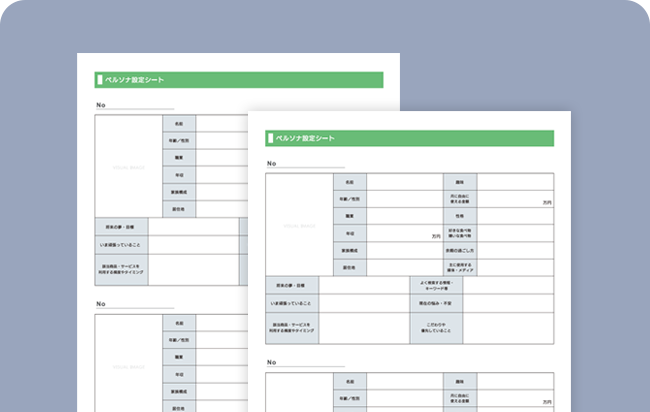Image resolution: width=650 pixels, height=412 pixels.
Task: Select the first No field on front sheet
Action: 306,164
